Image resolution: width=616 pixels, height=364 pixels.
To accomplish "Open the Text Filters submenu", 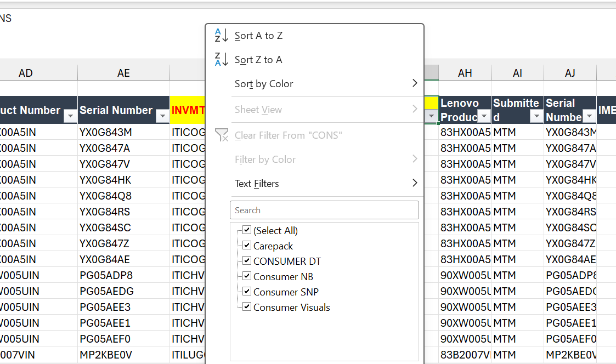I will pyautogui.click(x=326, y=184).
